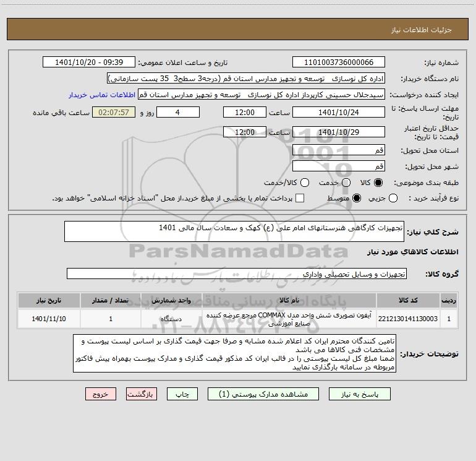476x461 pixels.
Task: Click the delivery city field قم
Action: [x=339, y=166]
